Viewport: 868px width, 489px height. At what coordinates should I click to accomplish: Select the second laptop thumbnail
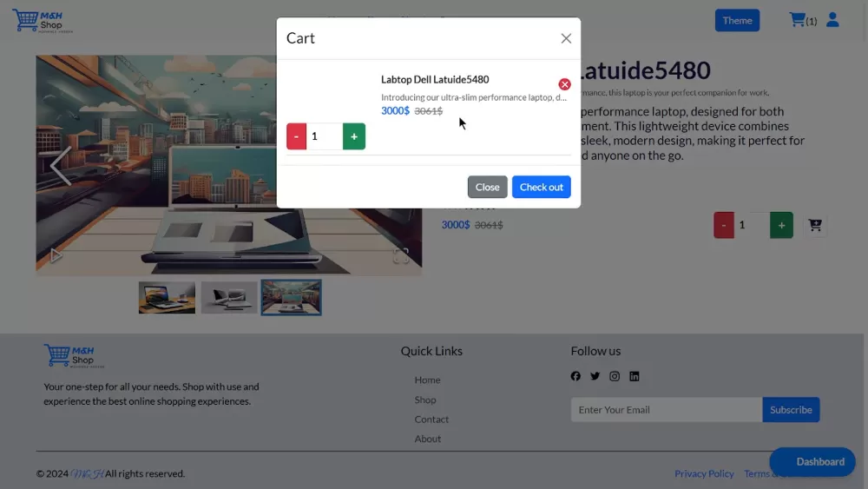pyautogui.click(x=229, y=297)
